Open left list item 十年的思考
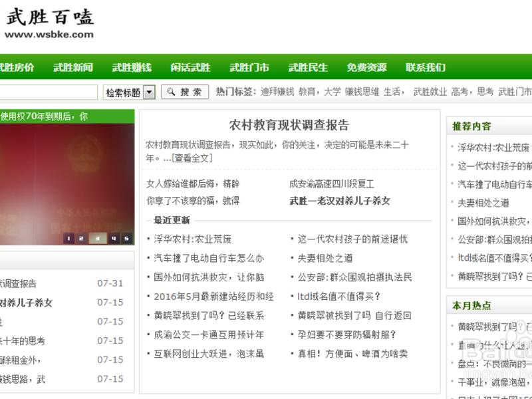 pyautogui.click(x=23, y=340)
